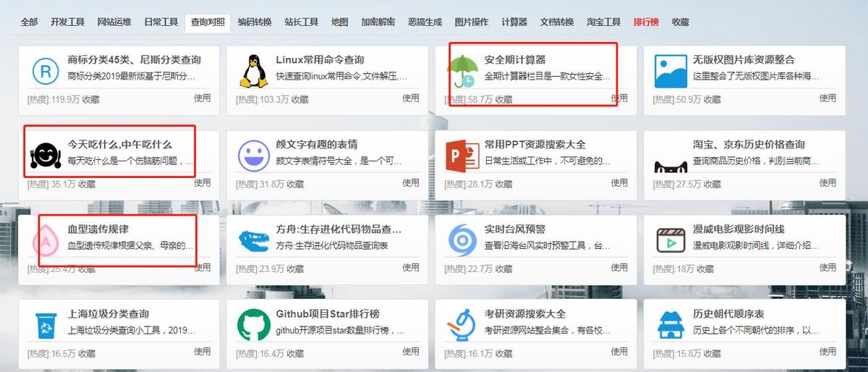Image resolution: width=868 pixels, height=372 pixels.
Task: Open 无版权图片库资源整合 title link
Action: coord(744,59)
